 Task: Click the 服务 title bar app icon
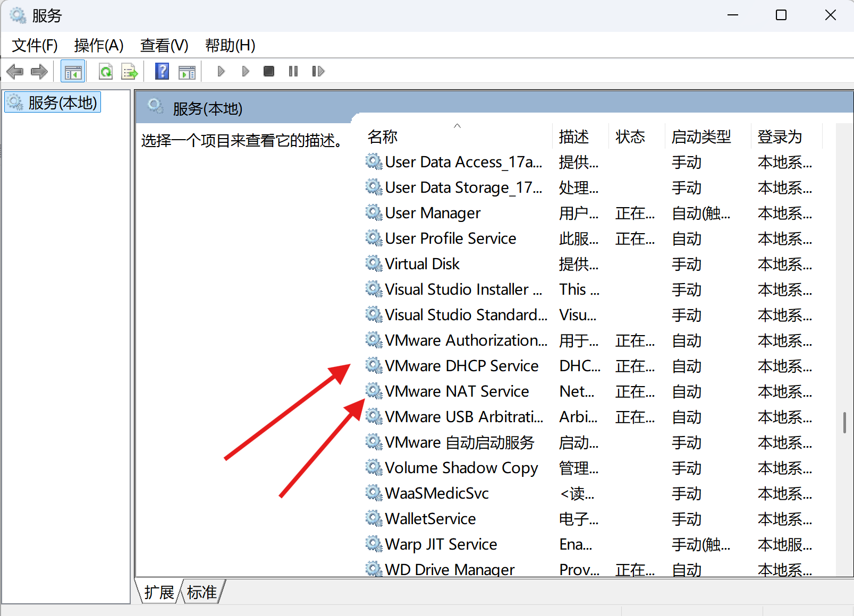coord(18,15)
